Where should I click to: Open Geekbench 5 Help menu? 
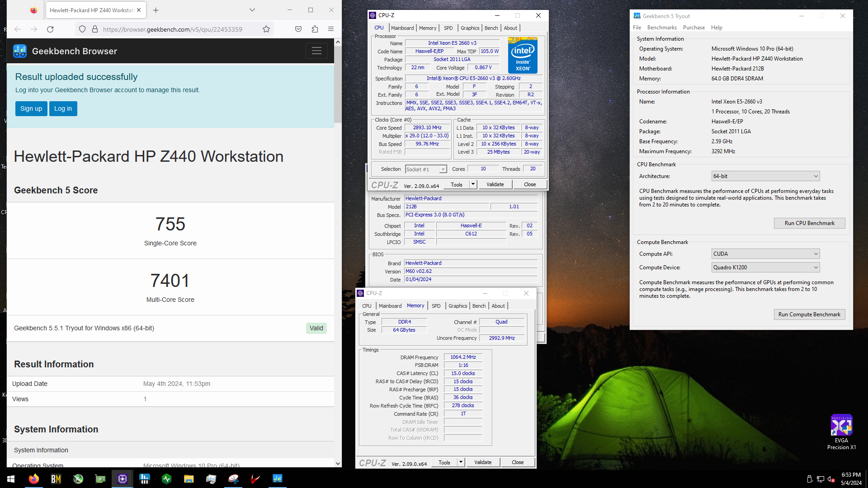717,28
